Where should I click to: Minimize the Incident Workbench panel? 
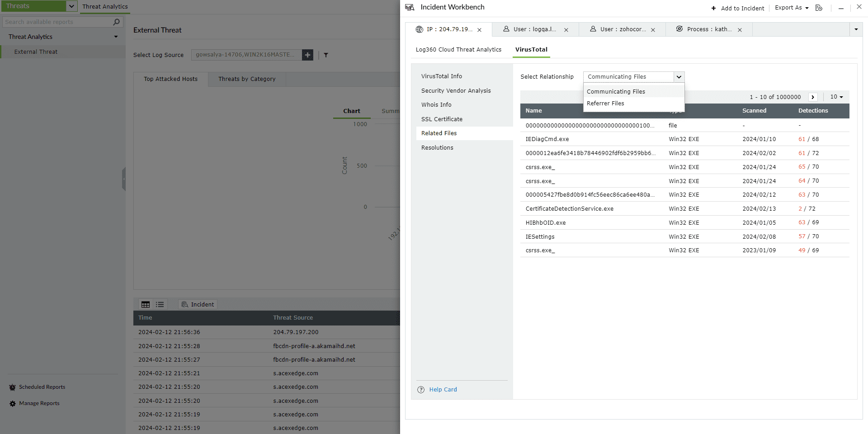pos(841,8)
